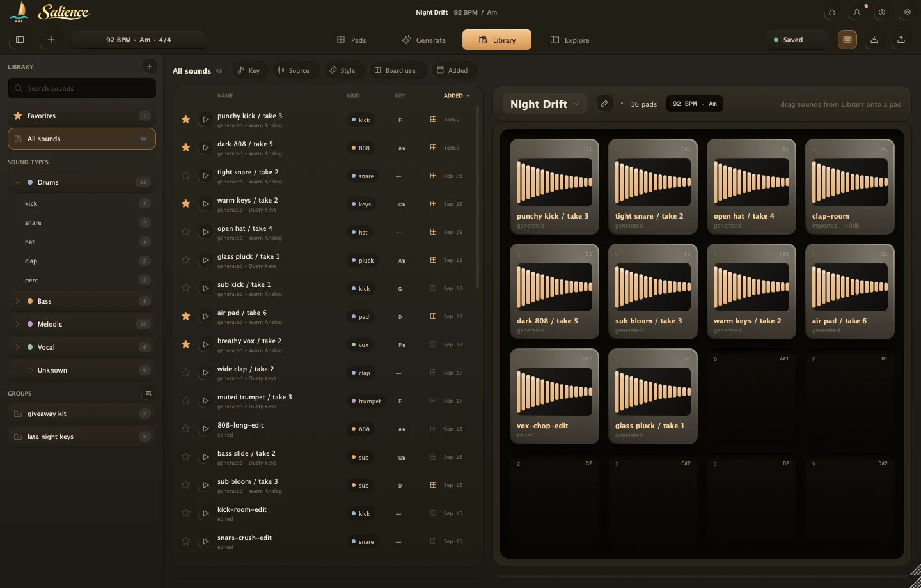Open the giveaway kit group
Screen dimensions: 921x588
pos(82,414)
